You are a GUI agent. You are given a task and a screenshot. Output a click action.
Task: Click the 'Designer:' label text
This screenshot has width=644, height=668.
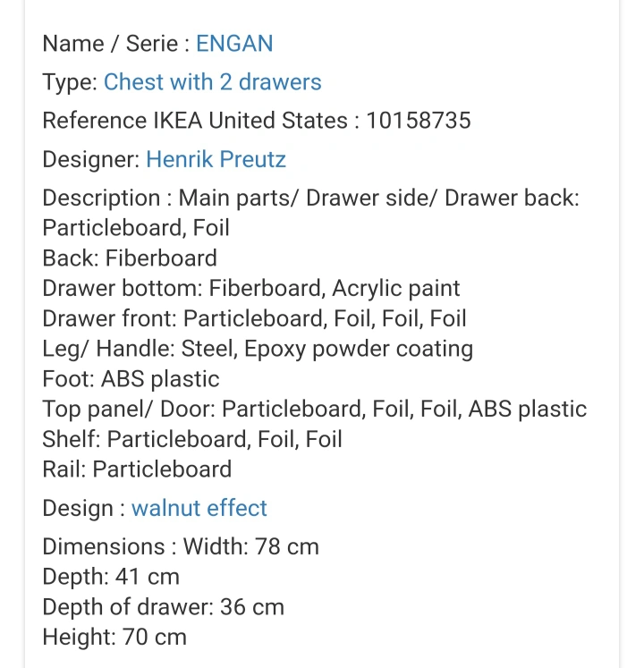coord(91,160)
